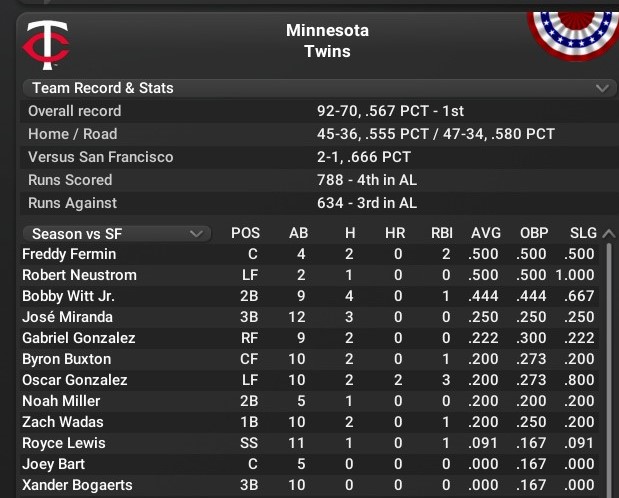Open Xander Bogaerts's player page
This screenshot has width=619, height=498.
[x=75, y=485]
